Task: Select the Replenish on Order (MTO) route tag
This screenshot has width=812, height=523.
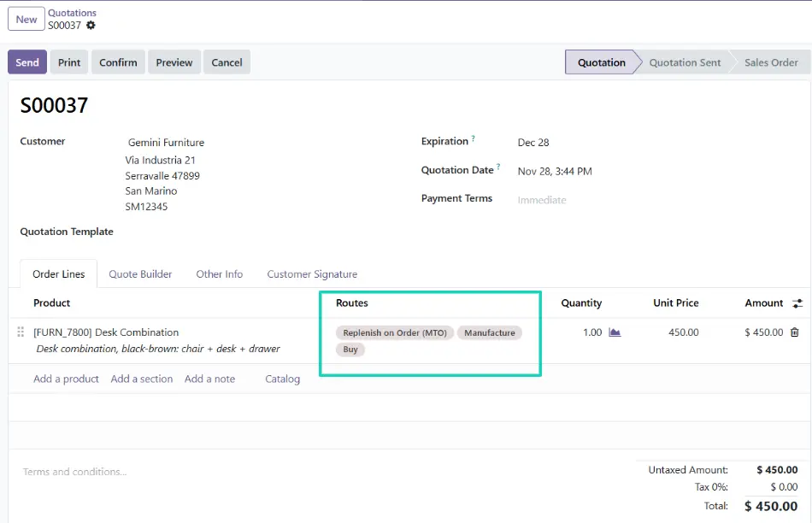Action: pos(393,332)
